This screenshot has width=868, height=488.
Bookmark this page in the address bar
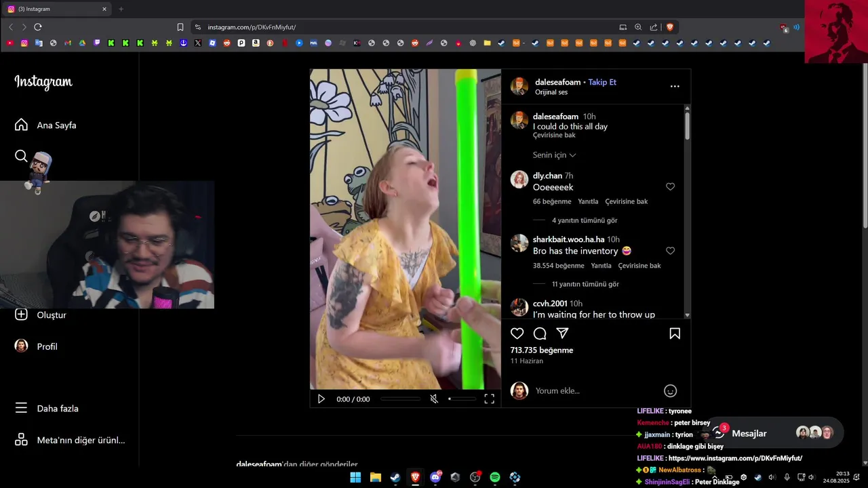tap(180, 27)
